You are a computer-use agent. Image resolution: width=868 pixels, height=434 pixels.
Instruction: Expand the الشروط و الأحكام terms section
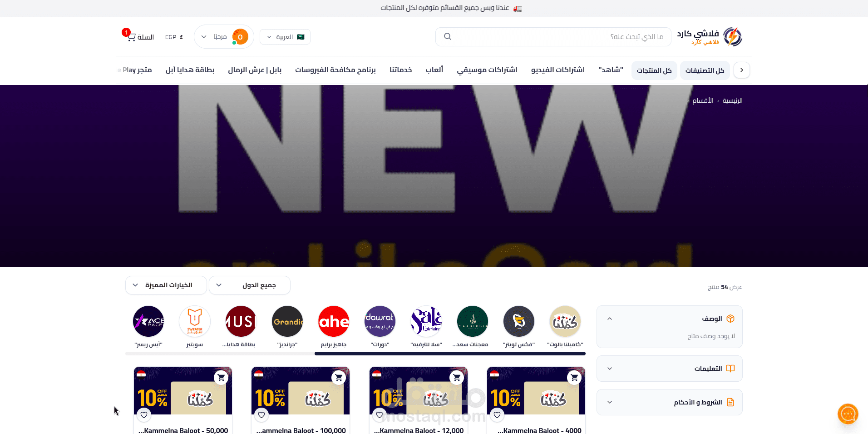(670, 402)
